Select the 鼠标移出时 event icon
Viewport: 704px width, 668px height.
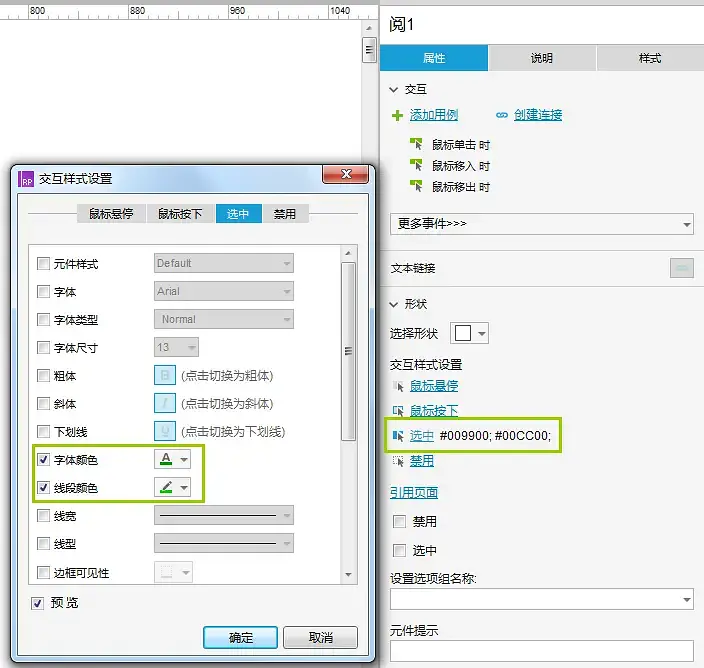point(416,186)
